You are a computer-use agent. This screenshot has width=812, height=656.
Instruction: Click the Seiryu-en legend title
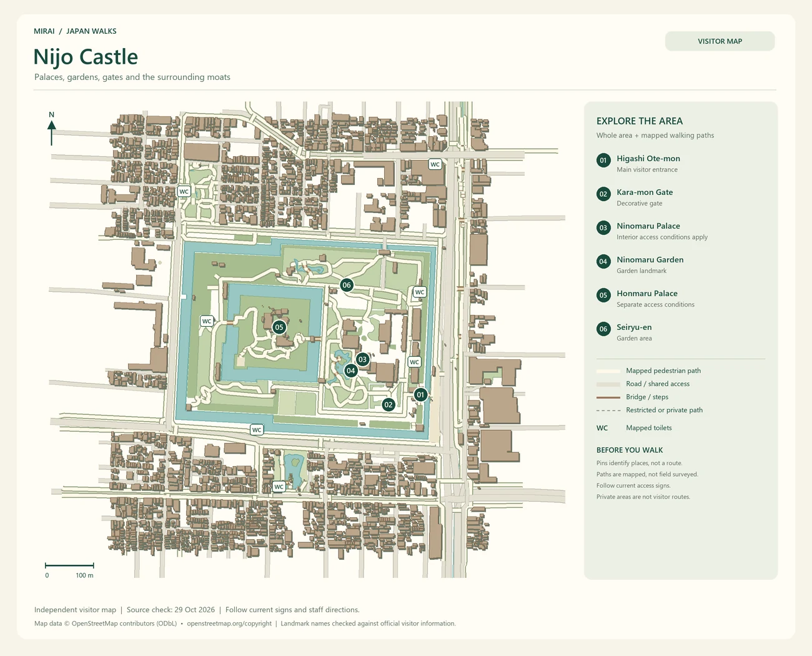click(634, 327)
